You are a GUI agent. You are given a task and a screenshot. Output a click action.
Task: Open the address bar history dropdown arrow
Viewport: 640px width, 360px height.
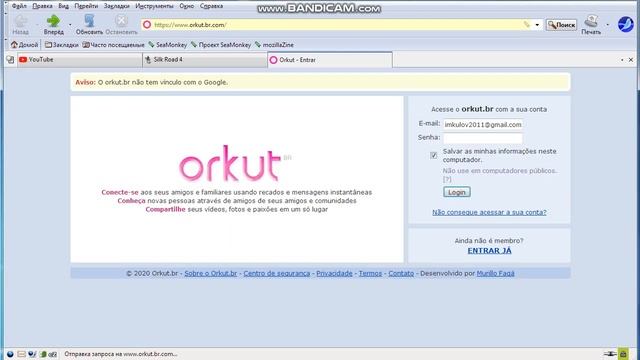pos(537,25)
